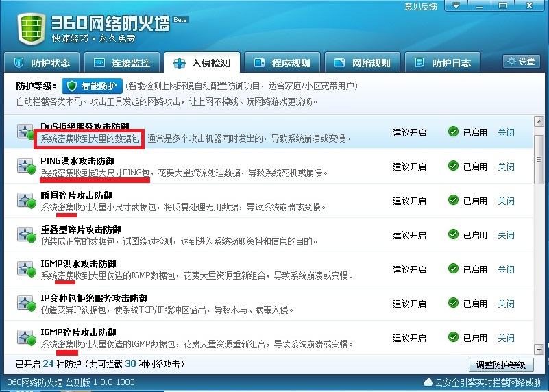
Task: Click the IGMP洪水攻击防御 row icon
Action: pyautogui.click(x=27, y=269)
